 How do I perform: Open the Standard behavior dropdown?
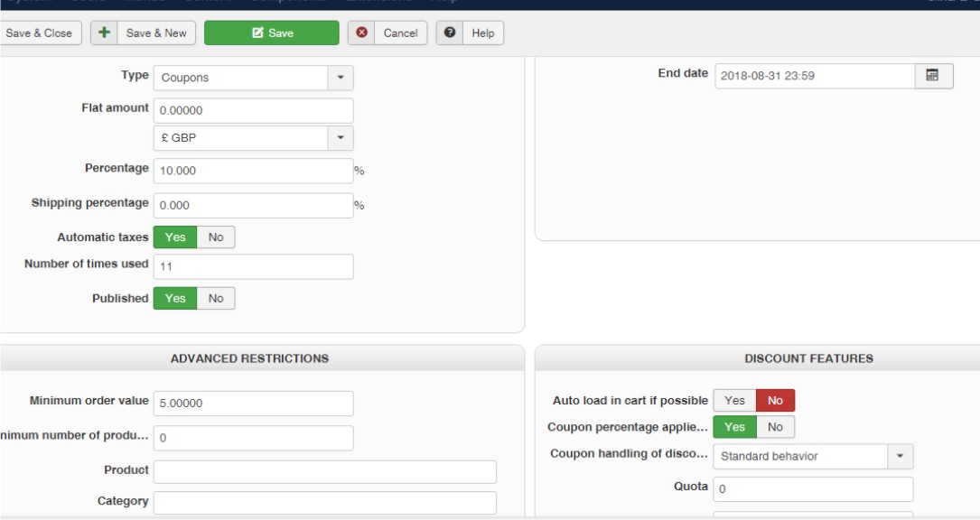pyautogui.click(x=813, y=456)
